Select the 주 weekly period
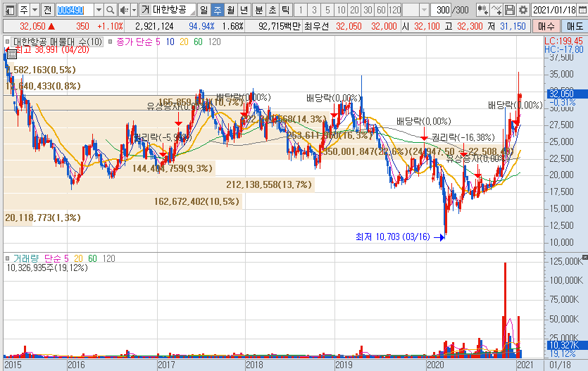The height and width of the screenshot is (371, 588). [x=217, y=10]
